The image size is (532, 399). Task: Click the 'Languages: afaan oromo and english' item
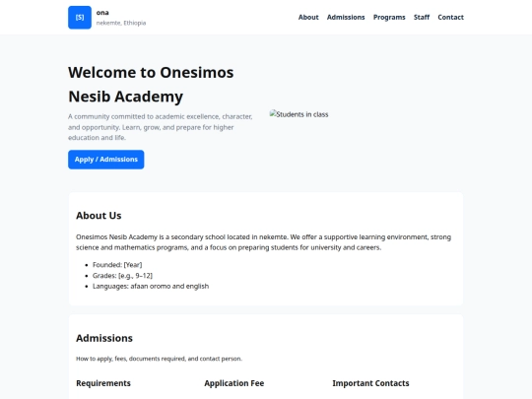pyautogui.click(x=151, y=286)
